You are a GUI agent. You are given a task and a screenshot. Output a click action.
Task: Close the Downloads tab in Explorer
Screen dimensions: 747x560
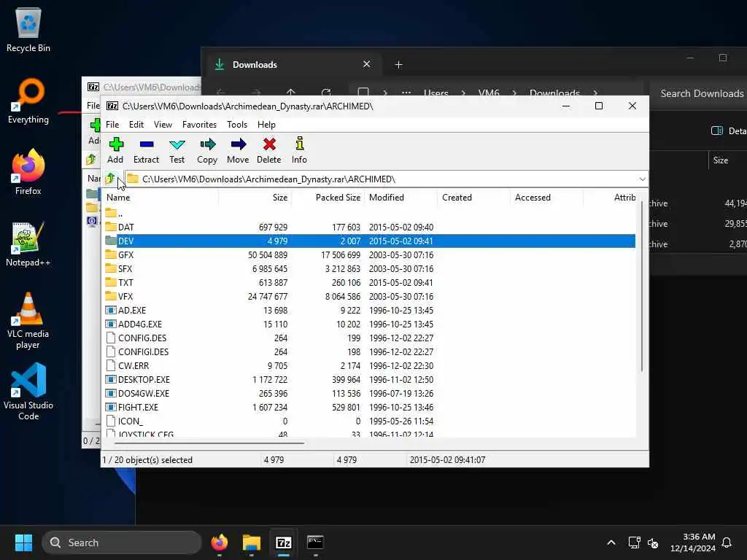[x=366, y=64]
